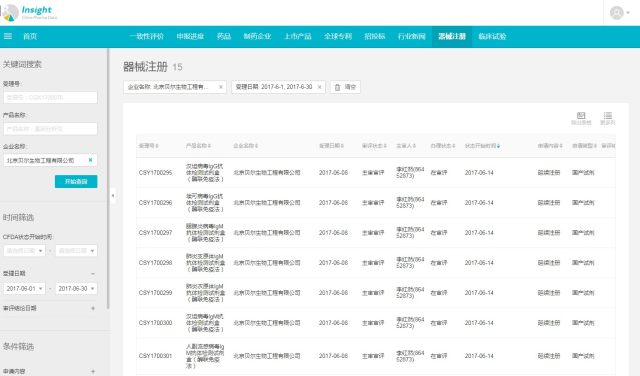This screenshot has height=376, width=640.
Task: Sort by the 申请类型 column header
Action: pos(584,146)
